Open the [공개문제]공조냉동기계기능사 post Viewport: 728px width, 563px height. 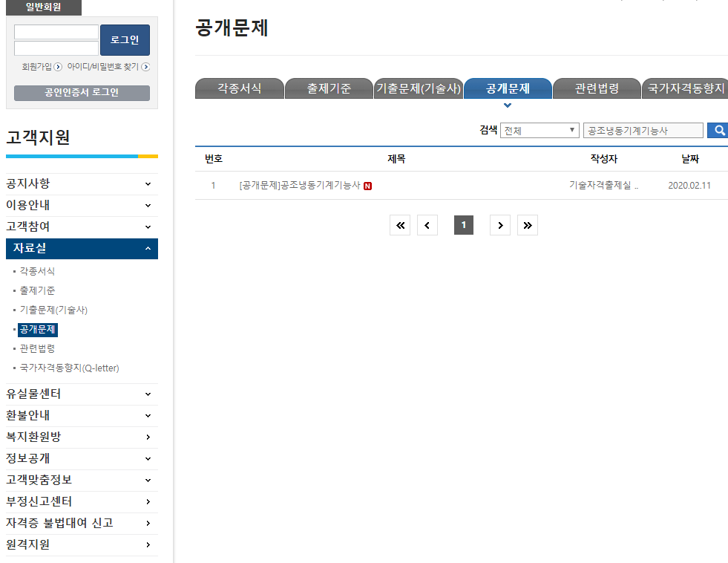coord(300,186)
